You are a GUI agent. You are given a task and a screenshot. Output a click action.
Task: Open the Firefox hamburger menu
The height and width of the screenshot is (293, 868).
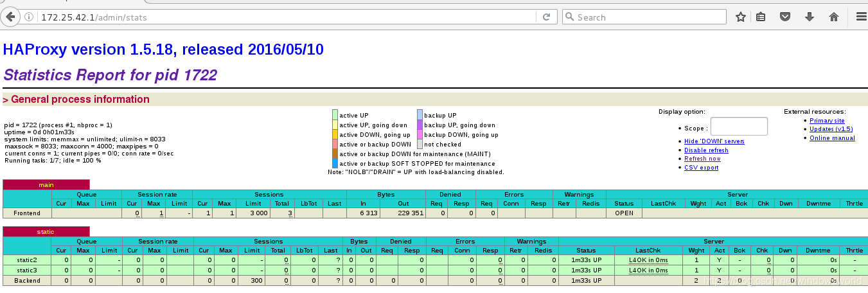coord(860,17)
